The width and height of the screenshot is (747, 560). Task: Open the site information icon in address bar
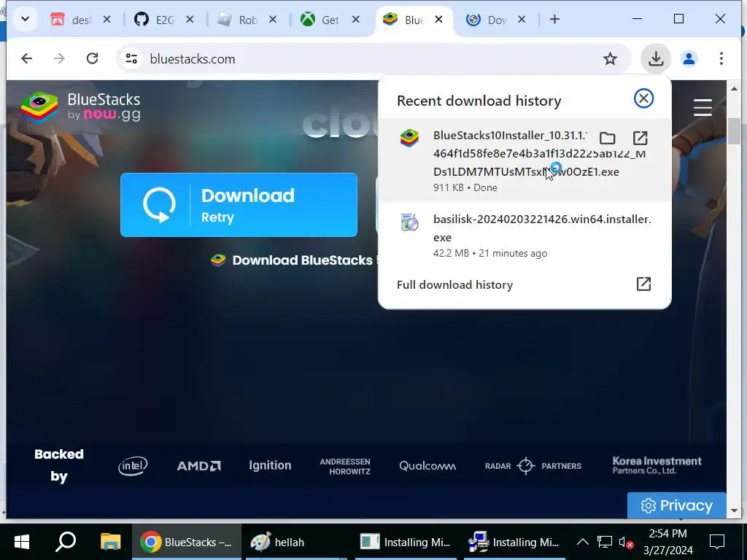click(x=131, y=58)
